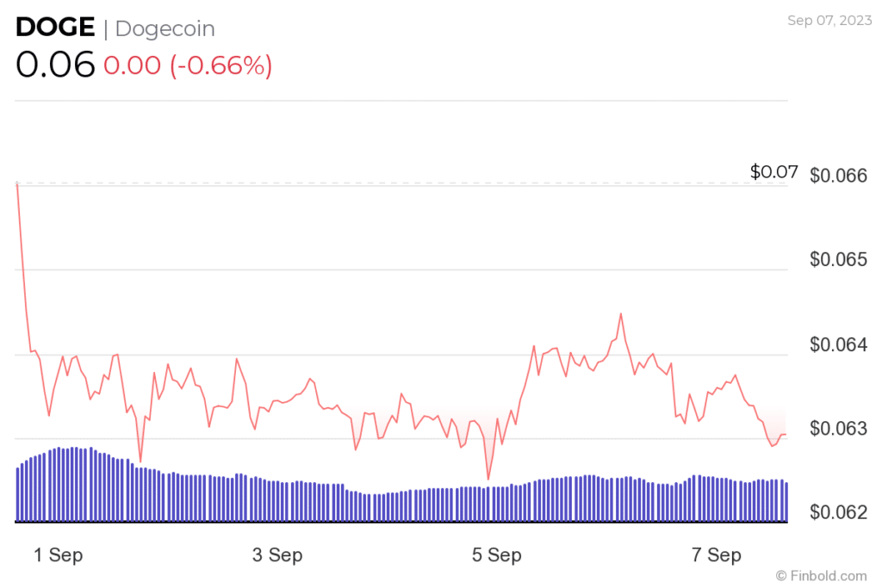This screenshot has height=588, width=882.
Task: Click the Dogecoin name label
Action: 165,28
